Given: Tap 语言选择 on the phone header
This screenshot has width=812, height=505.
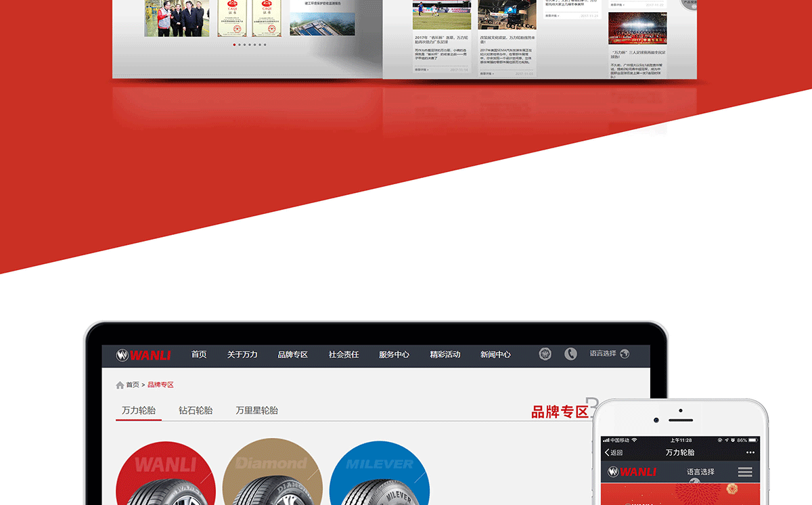Looking at the screenshot, I should [x=700, y=472].
